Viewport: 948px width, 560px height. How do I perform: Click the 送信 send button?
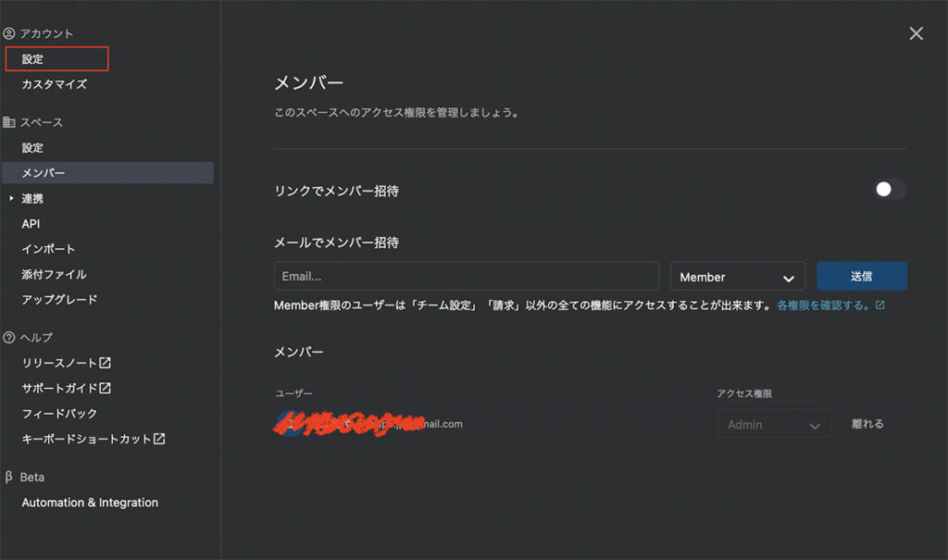[861, 276]
